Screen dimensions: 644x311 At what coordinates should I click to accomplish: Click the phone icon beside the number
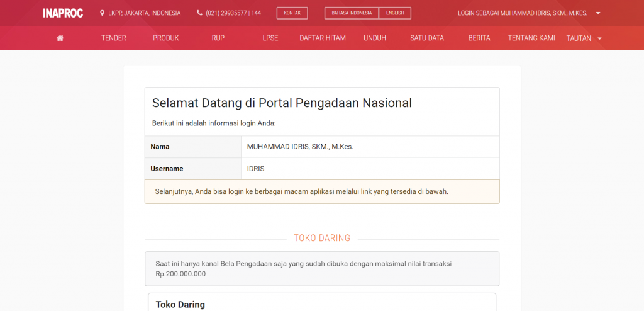pyautogui.click(x=200, y=13)
